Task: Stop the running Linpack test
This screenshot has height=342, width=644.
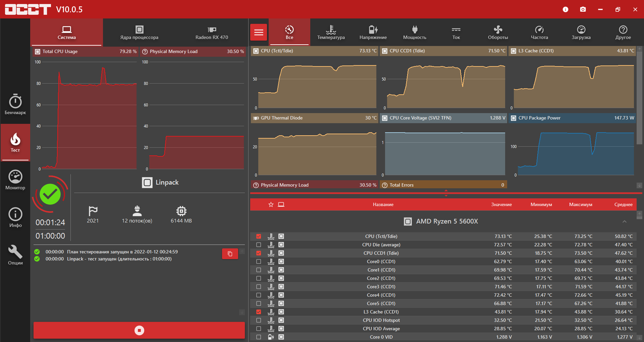Action: [x=139, y=331]
